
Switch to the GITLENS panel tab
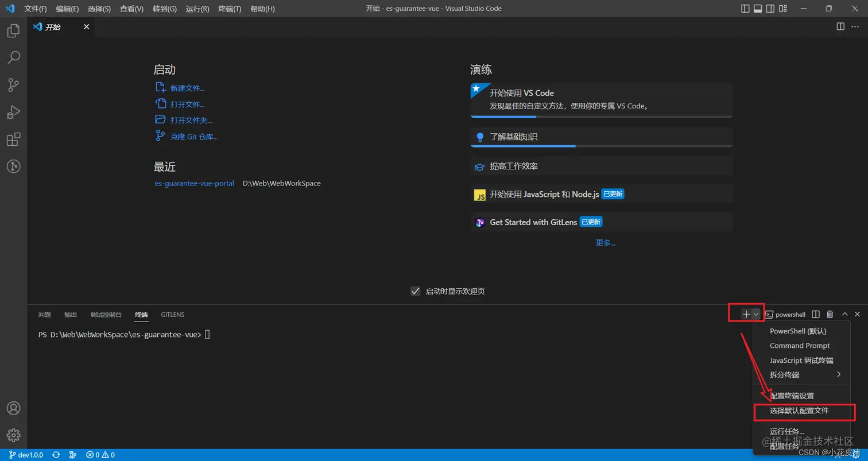tap(173, 315)
